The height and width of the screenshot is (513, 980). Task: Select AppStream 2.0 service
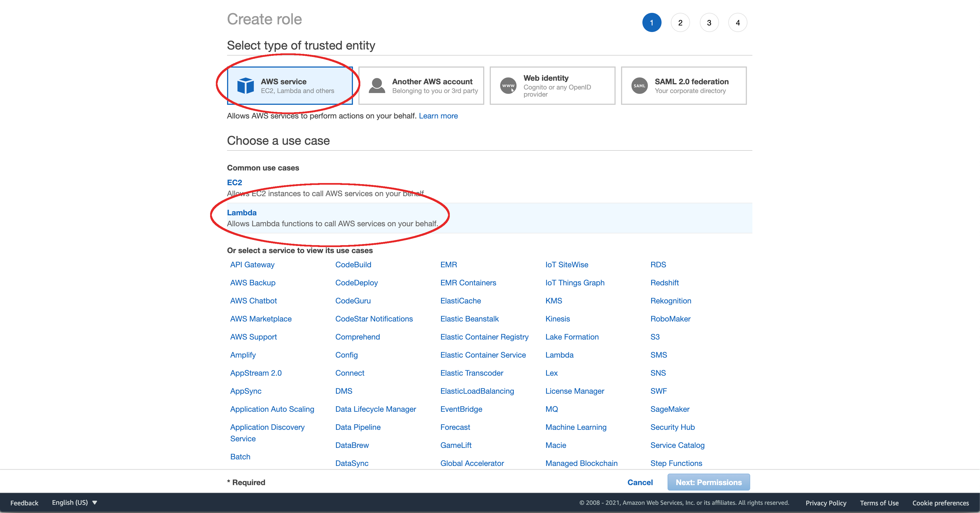[256, 373]
